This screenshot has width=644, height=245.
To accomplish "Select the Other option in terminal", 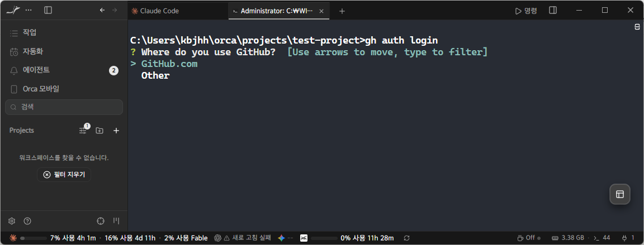I will pyautogui.click(x=155, y=76).
